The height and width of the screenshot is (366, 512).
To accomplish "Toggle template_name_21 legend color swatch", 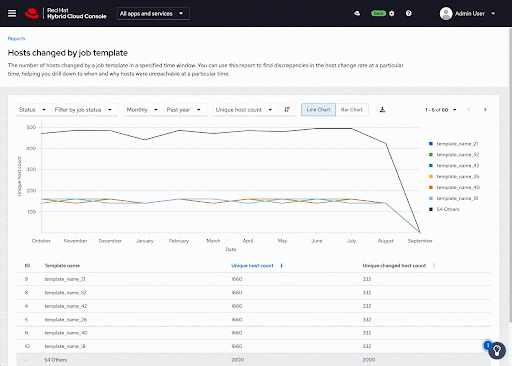I will click(431, 144).
